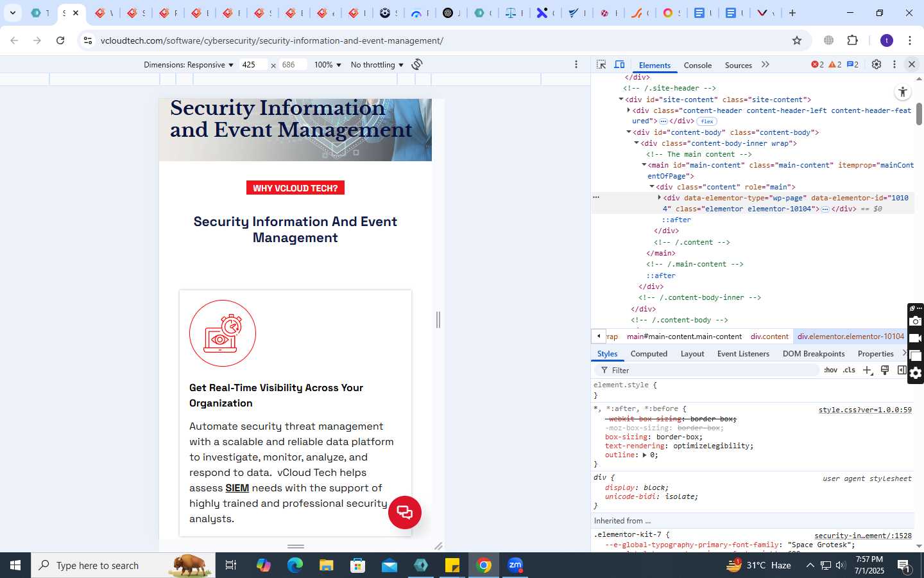
Task: Collapse the content-body-inner wrap node
Action: pyautogui.click(x=636, y=143)
